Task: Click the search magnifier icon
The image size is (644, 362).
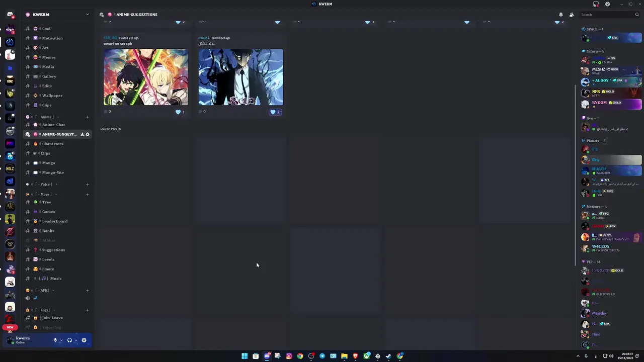Action: pos(636,15)
